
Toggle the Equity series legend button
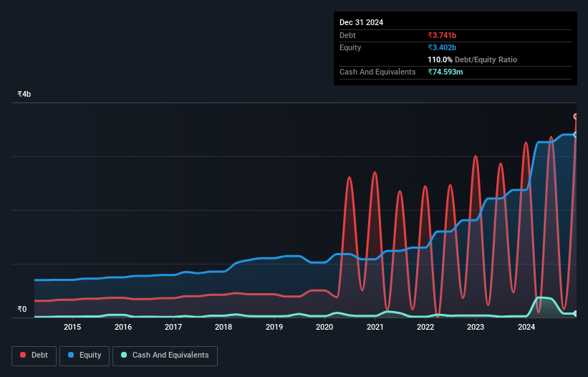pyautogui.click(x=85, y=355)
